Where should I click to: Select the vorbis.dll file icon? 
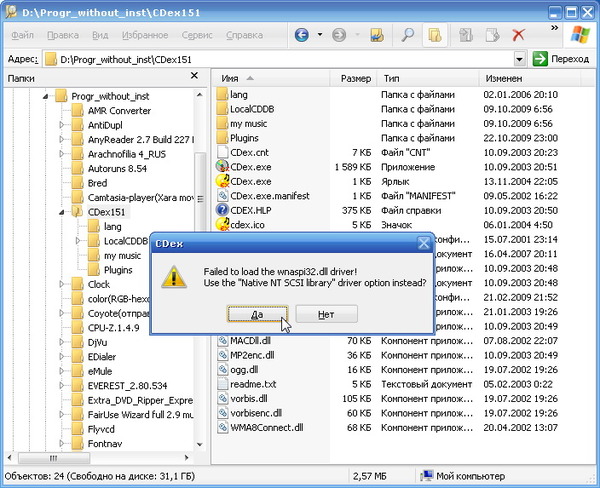pyautogui.click(x=222, y=398)
